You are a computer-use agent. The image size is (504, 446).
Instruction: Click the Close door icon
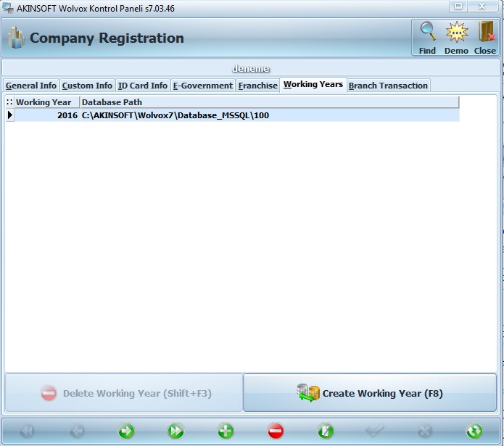pos(486,32)
